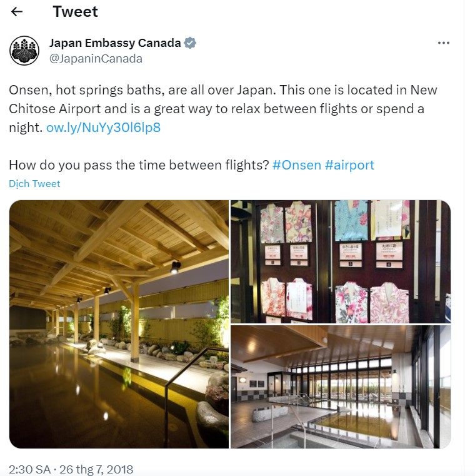Click the date 26 thg 7, 2018
The width and height of the screenshot is (475, 476).
[x=97, y=469]
